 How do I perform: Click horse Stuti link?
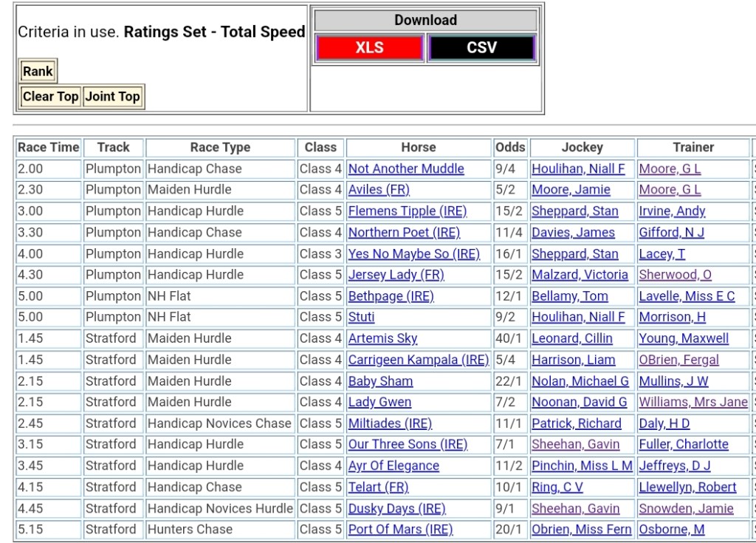click(x=361, y=318)
